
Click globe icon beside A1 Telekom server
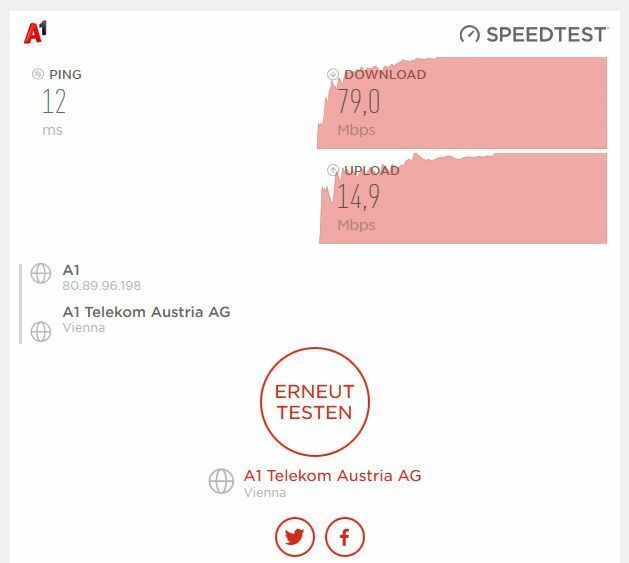[41, 332]
